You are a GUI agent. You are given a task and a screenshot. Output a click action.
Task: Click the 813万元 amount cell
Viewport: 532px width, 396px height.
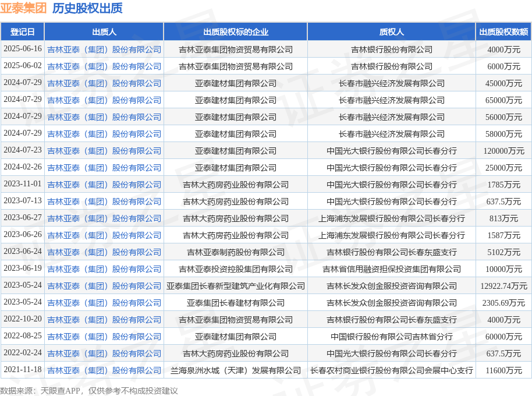503,218
